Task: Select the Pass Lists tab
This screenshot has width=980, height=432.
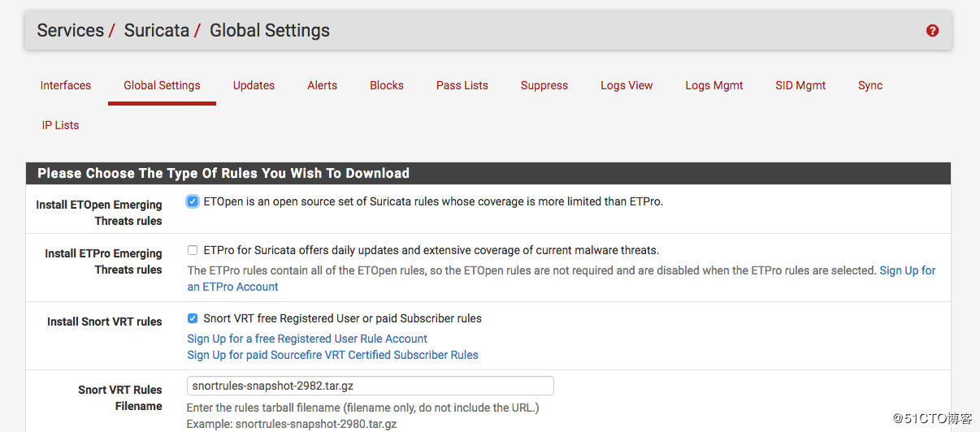Action: 462,85
